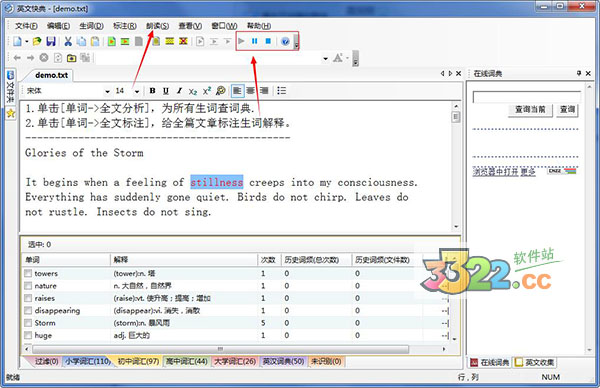Click the find magnifier icon in format bar
600x388 pixels.
tap(220, 91)
